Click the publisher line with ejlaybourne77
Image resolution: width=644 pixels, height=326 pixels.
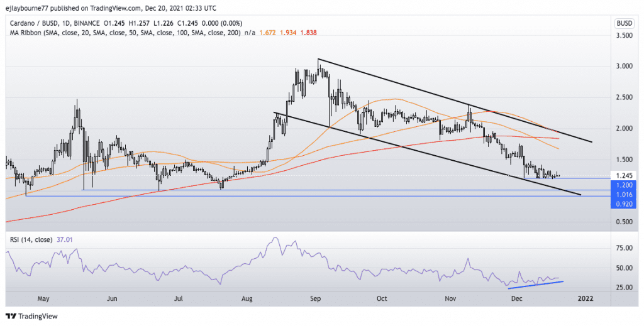point(111,8)
